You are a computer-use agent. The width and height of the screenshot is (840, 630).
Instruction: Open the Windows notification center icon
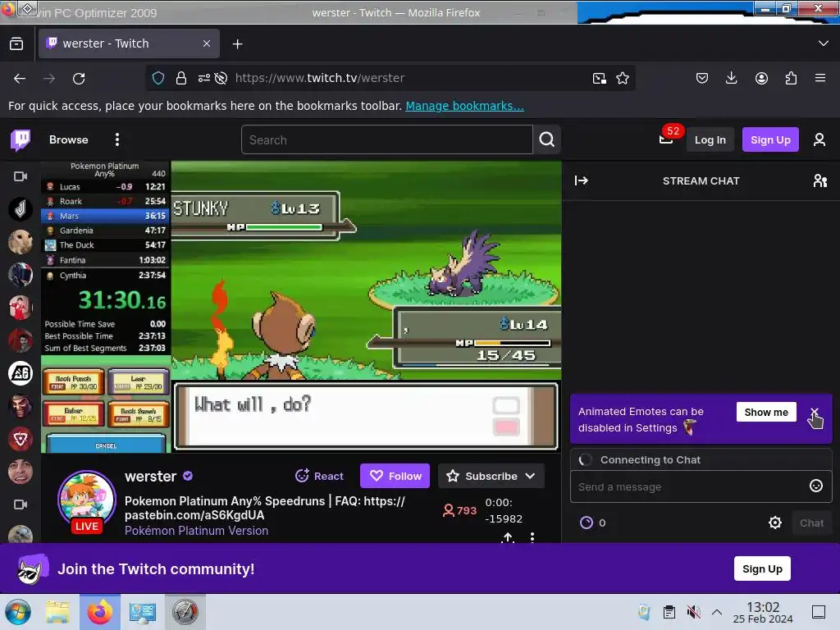click(x=818, y=612)
